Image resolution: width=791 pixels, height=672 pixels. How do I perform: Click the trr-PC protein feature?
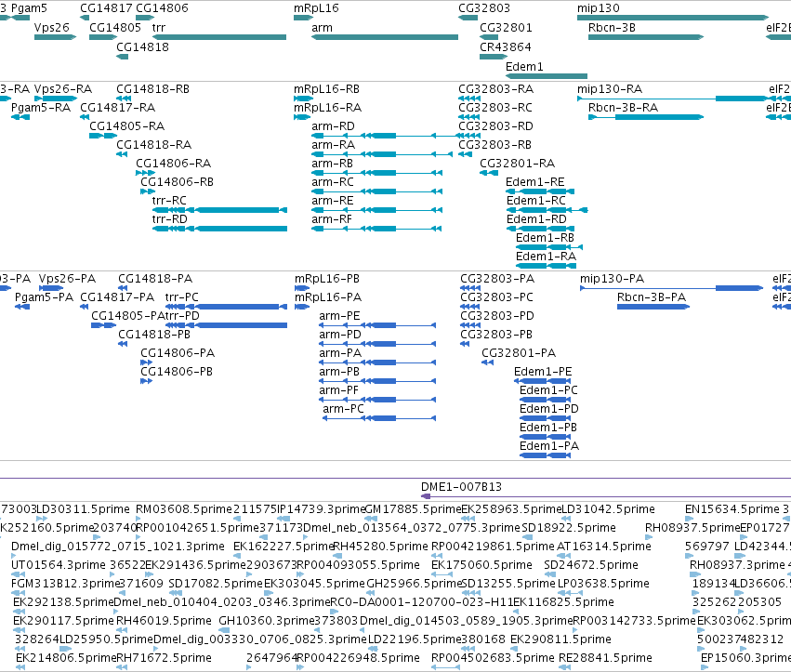(226, 307)
